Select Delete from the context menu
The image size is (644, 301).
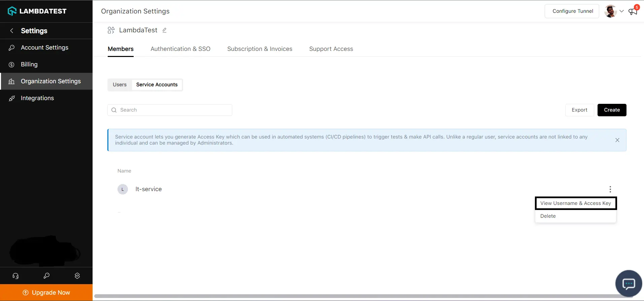point(548,216)
